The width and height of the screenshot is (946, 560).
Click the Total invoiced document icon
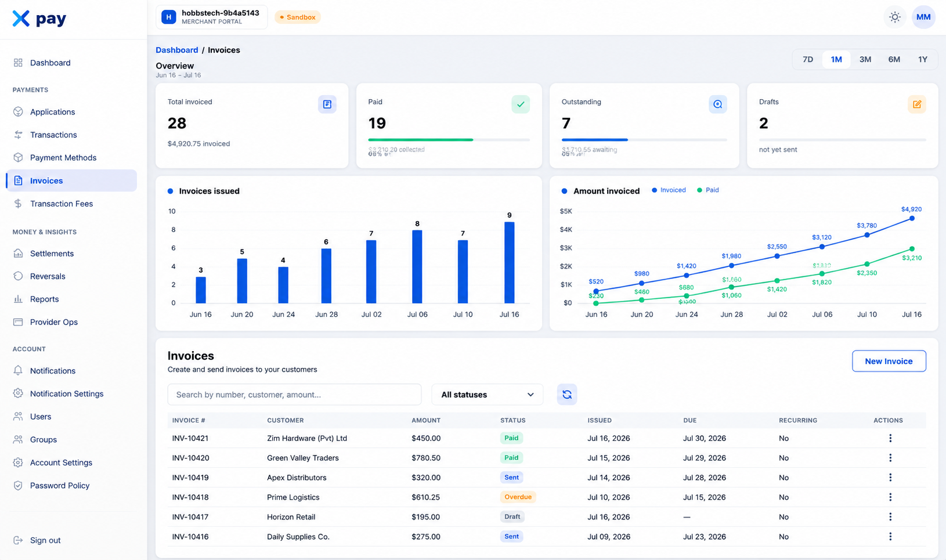[327, 104]
